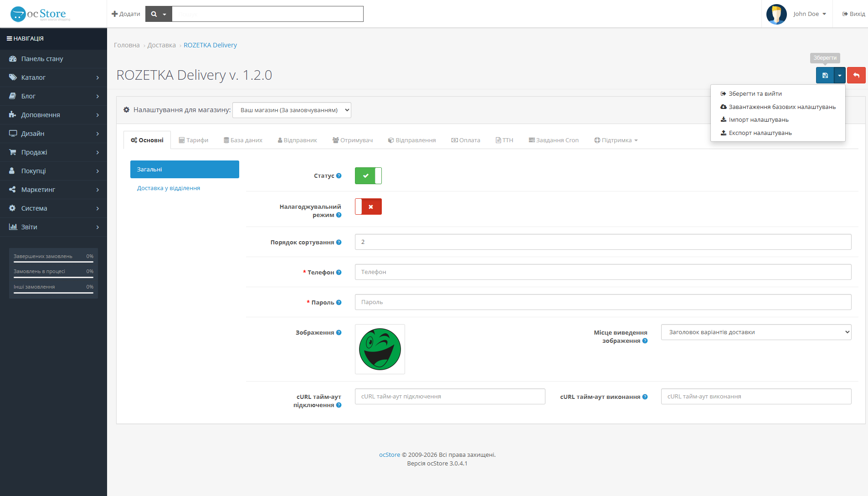Expand the John Doe user menu
This screenshot has width=868, height=496.
[809, 14]
